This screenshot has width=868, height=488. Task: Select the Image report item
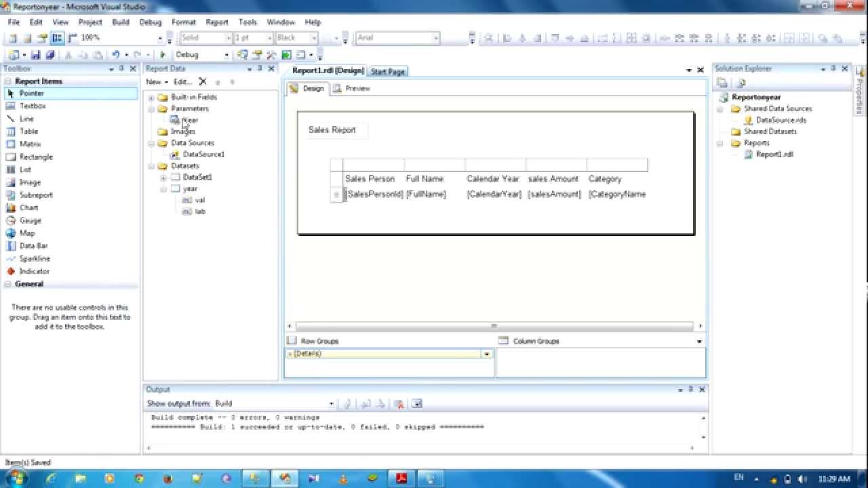(x=29, y=182)
